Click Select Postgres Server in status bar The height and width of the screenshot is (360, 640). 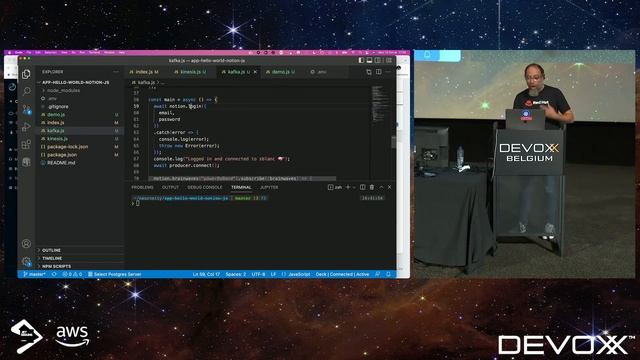114,274
